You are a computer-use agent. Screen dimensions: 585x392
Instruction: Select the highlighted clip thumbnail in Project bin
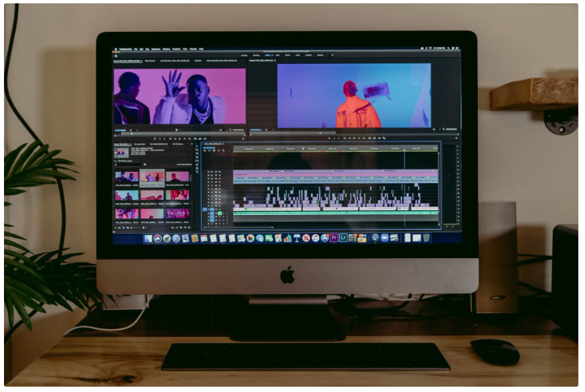152,177
